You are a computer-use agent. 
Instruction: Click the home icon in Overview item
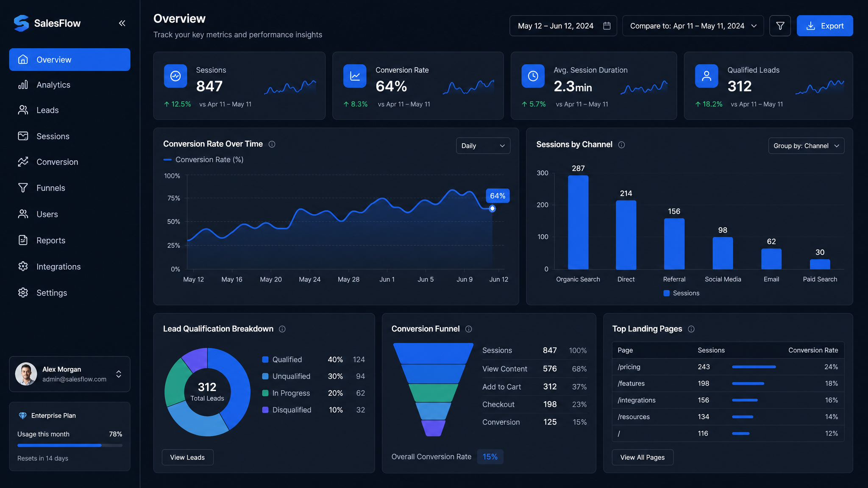tap(23, 59)
